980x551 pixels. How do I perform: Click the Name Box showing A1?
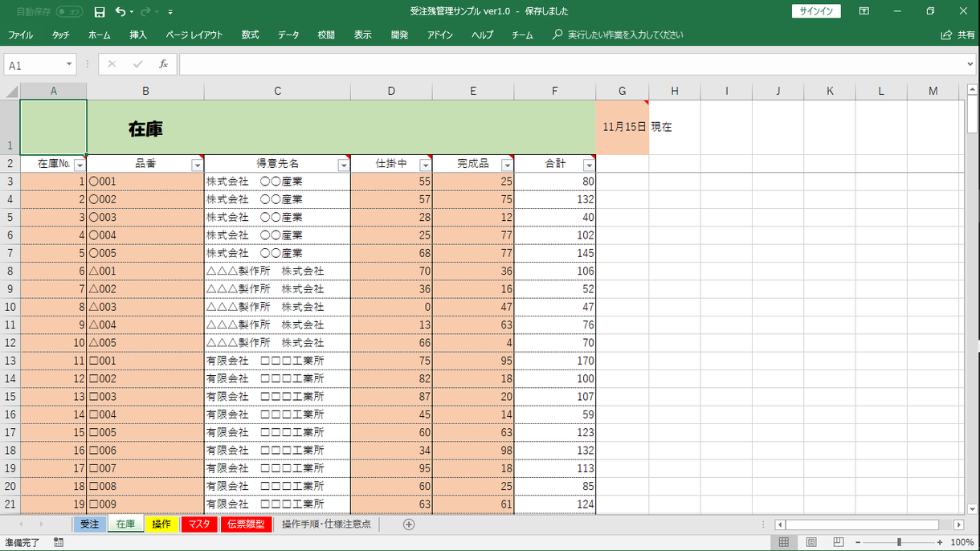coord(34,65)
